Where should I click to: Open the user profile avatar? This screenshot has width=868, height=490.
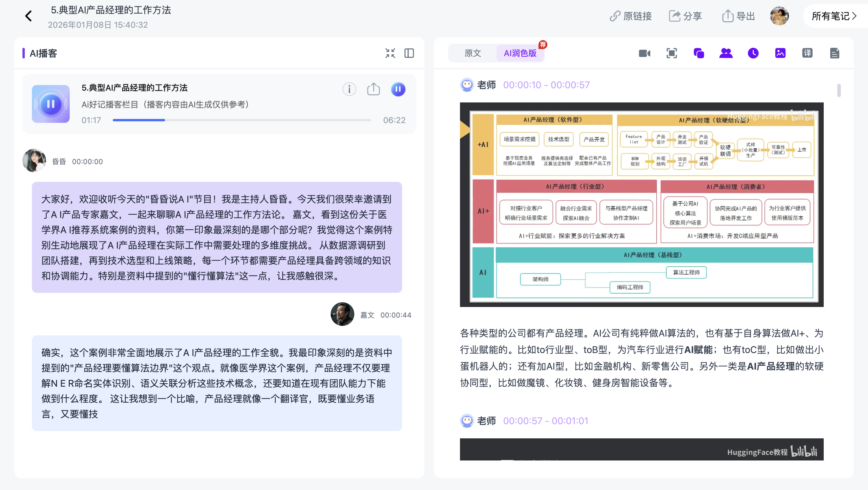pos(779,16)
